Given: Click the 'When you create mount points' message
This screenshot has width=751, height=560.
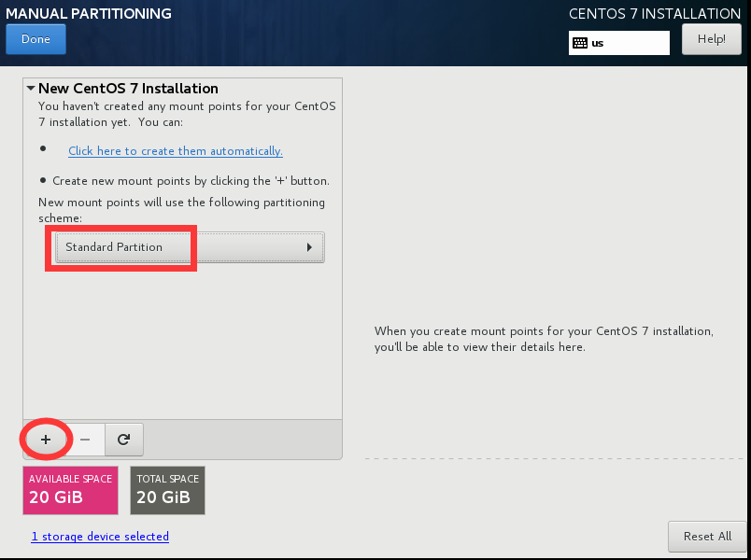Looking at the screenshot, I should tap(544, 339).
